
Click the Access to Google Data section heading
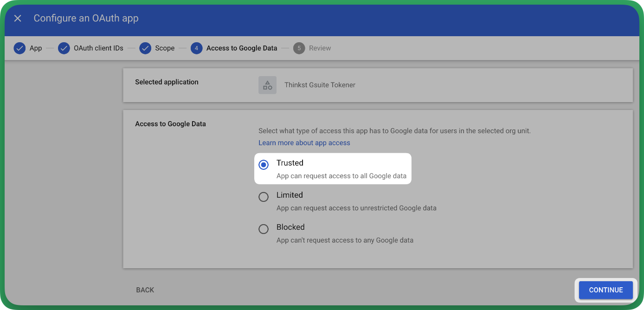point(170,124)
